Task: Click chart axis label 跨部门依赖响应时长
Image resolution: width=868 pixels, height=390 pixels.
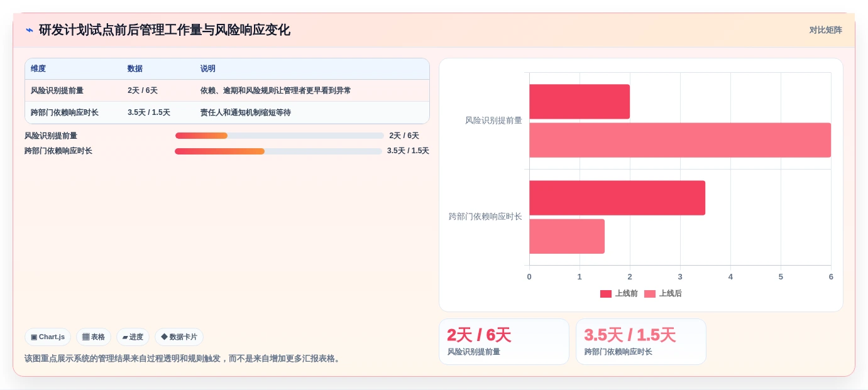Action: (485, 216)
